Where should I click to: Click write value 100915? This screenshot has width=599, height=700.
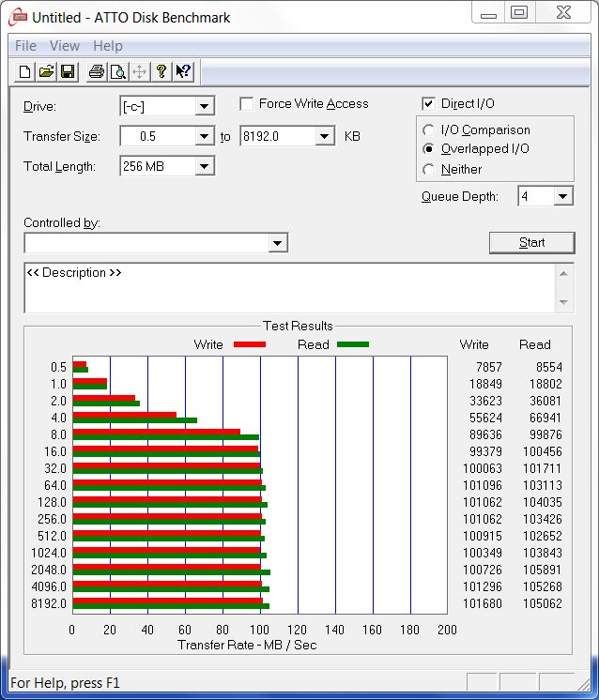[483, 536]
